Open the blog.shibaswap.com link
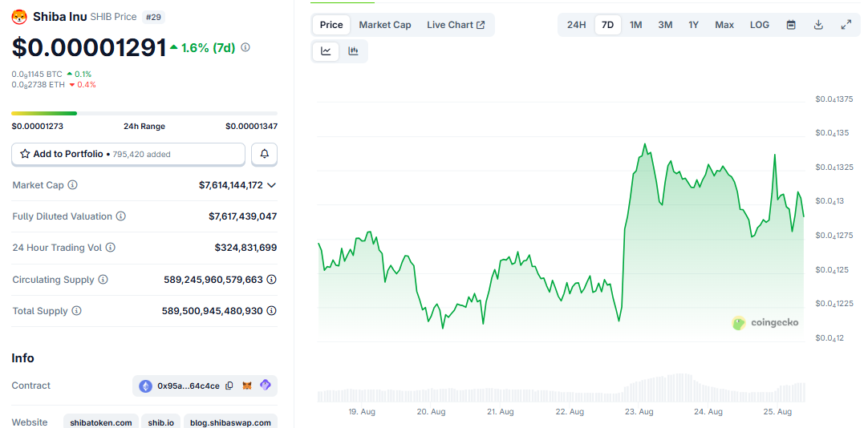Image resolution: width=868 pixels, height=428 pixels. click(230, 423)
